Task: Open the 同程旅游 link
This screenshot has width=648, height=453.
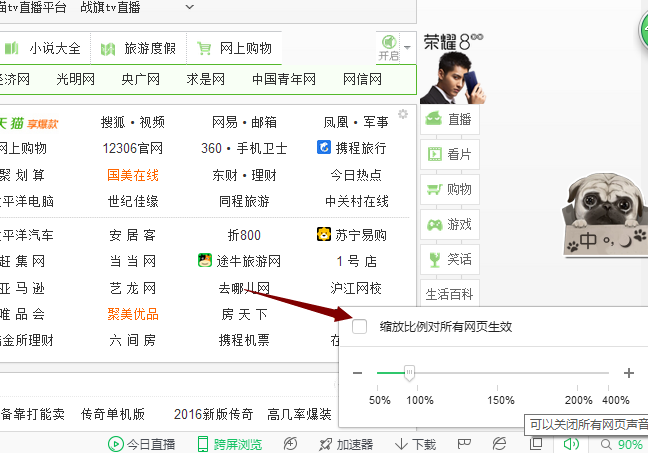Action: [x=244, y=201]
